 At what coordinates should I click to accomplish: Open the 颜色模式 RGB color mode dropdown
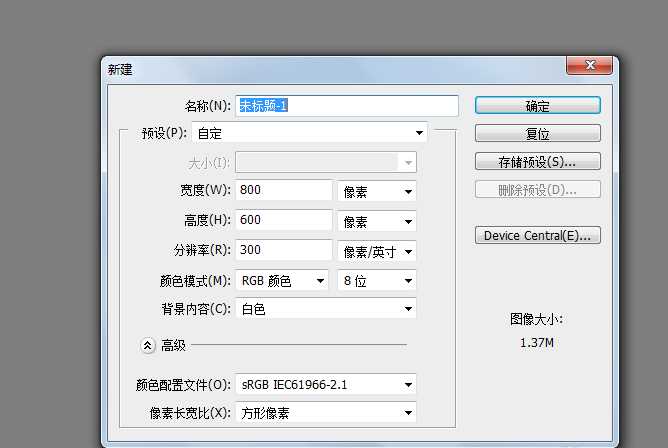[281, 281]
